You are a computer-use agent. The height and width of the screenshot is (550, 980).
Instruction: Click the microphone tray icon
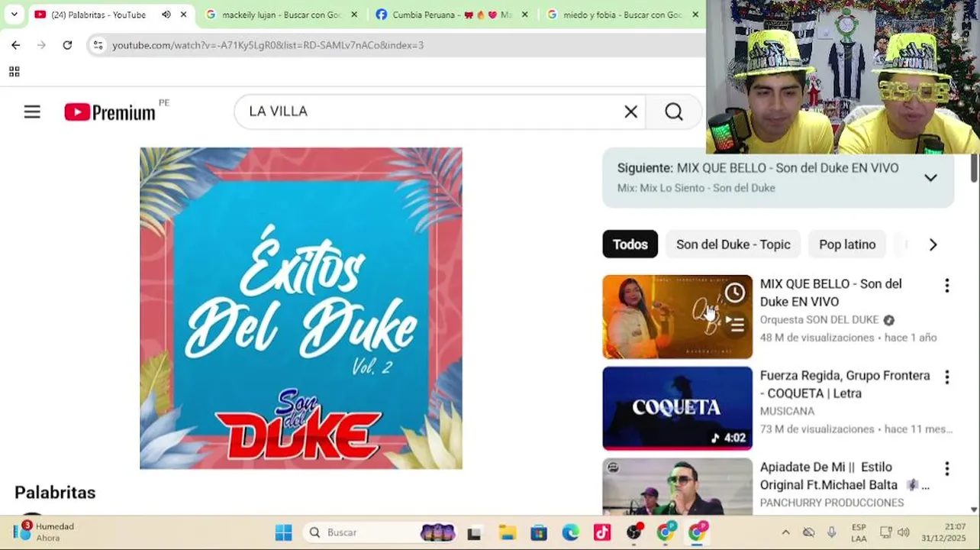click(831, 532)
